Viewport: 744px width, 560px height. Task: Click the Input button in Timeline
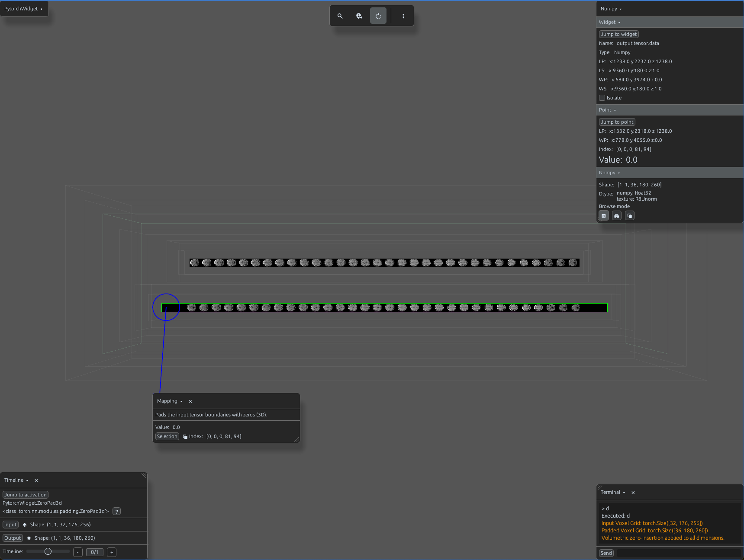click(x=10, y=525)
